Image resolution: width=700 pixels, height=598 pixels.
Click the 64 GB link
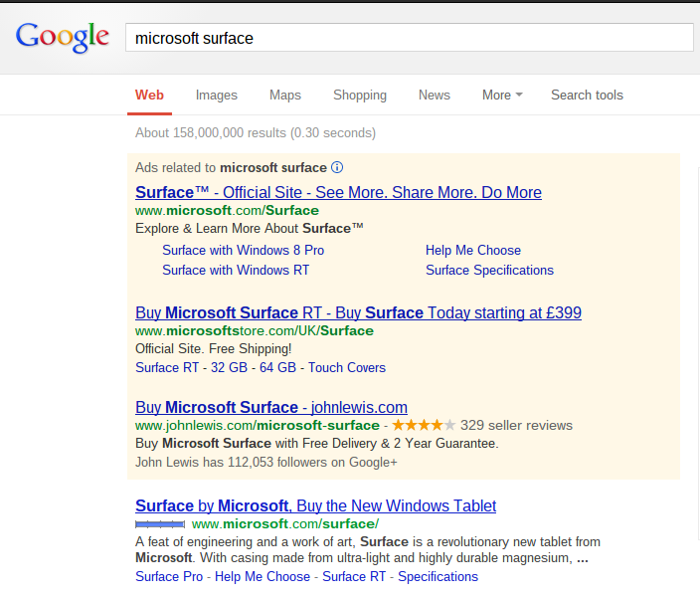[x=277, y=367]
